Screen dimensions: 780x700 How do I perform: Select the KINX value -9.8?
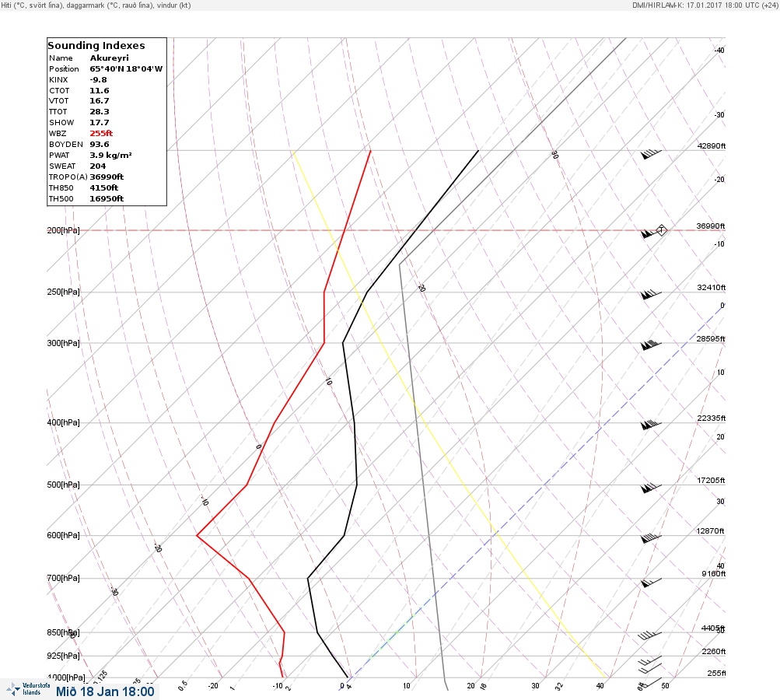coord(99,79)
